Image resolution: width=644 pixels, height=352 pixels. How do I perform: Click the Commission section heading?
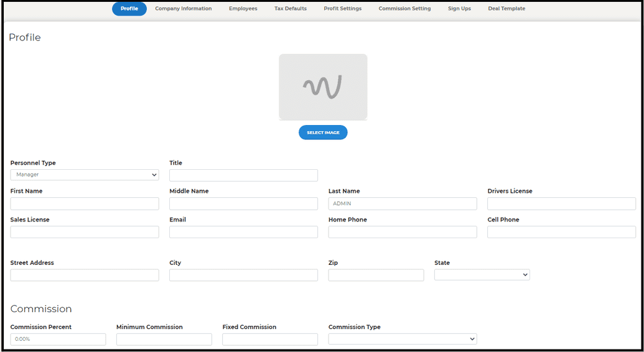tap(41, 309)
